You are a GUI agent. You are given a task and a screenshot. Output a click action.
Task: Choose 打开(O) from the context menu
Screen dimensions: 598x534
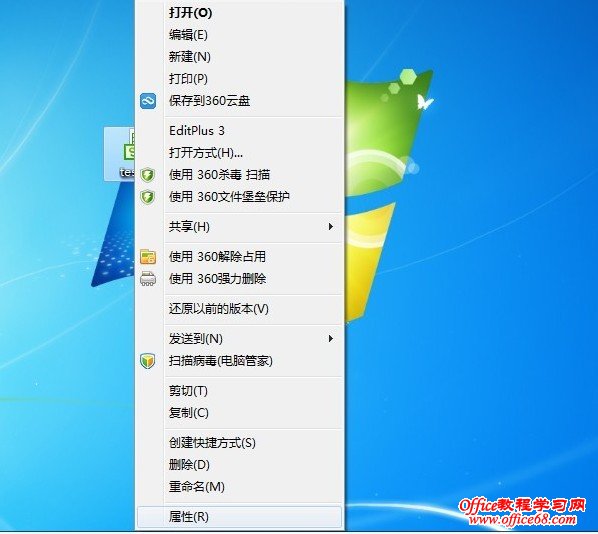click(240, 13)
